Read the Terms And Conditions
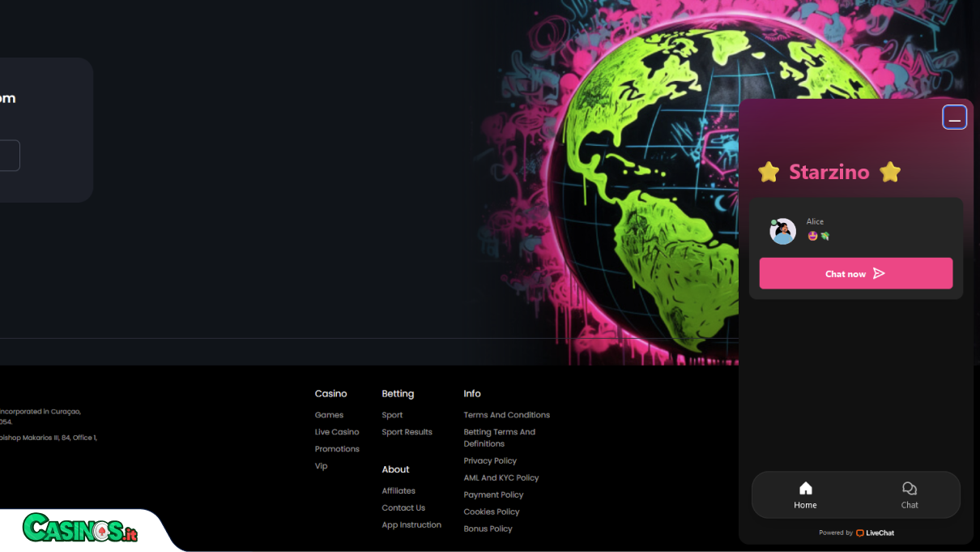 pos(507,415)
